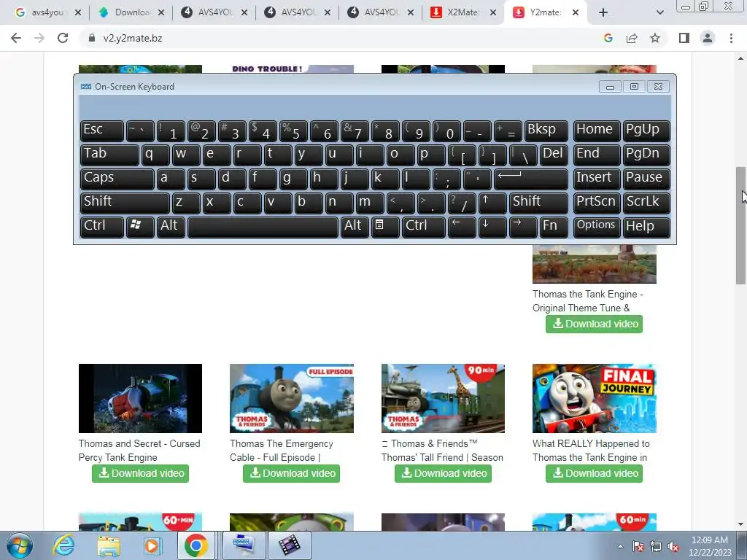Download Thomas The Emergency Cable video
Image resolution: width=747 pixels, height=560 pixels.
point(291,473)
